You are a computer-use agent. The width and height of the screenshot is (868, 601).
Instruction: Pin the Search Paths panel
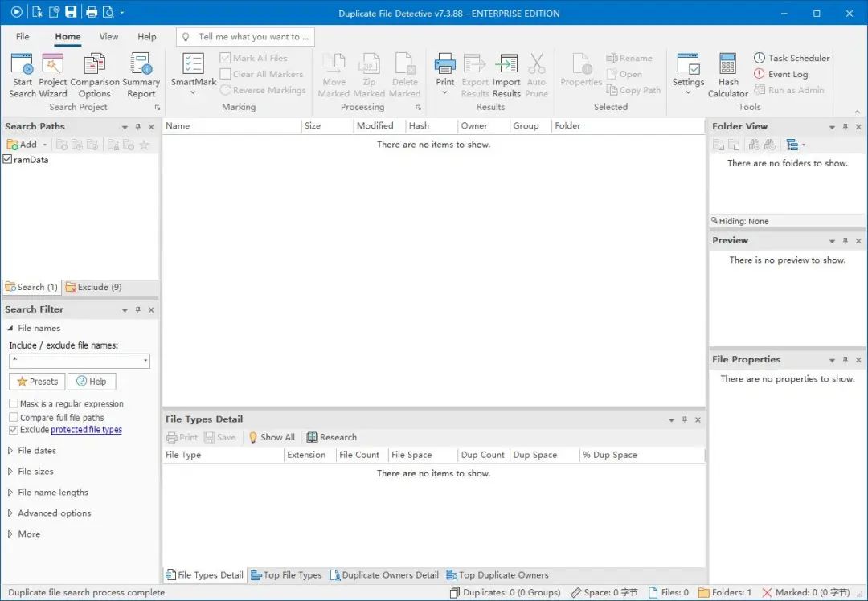[x=138, y=127]
